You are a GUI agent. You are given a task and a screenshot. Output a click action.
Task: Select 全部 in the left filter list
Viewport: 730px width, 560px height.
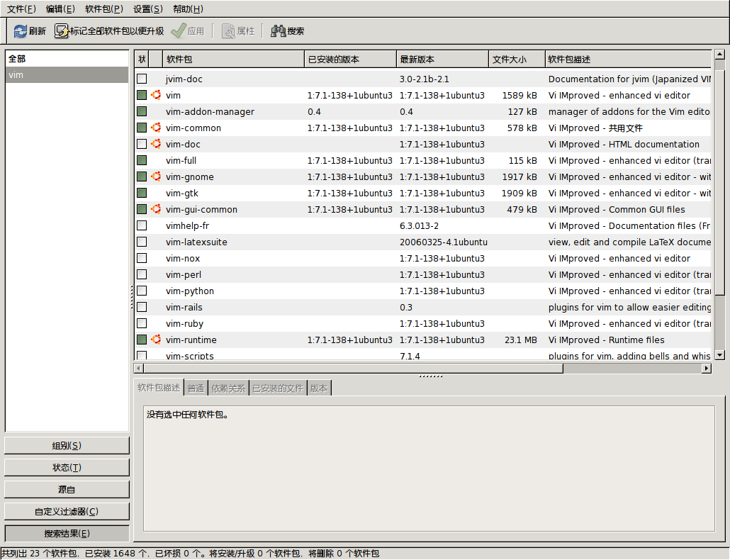tap(67, 59)
